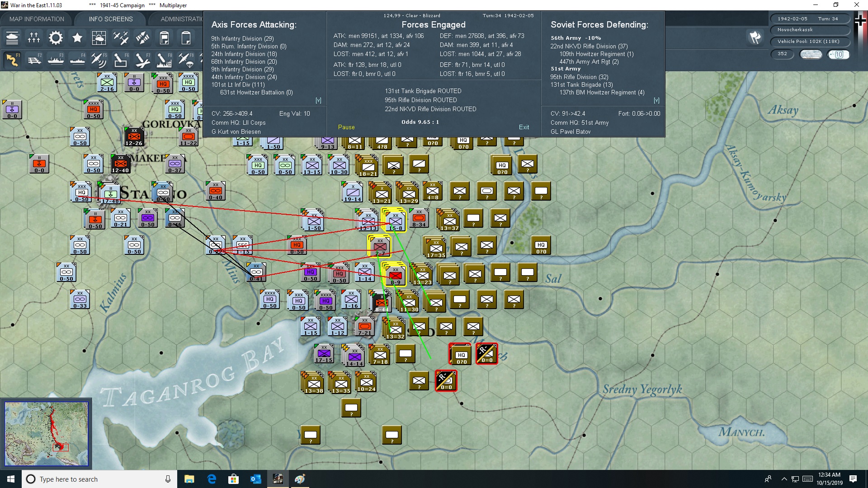868x488 pixels.
Task: Select the F3 naval transport icon
Action: pyautogui.click(x=56, y=60)
